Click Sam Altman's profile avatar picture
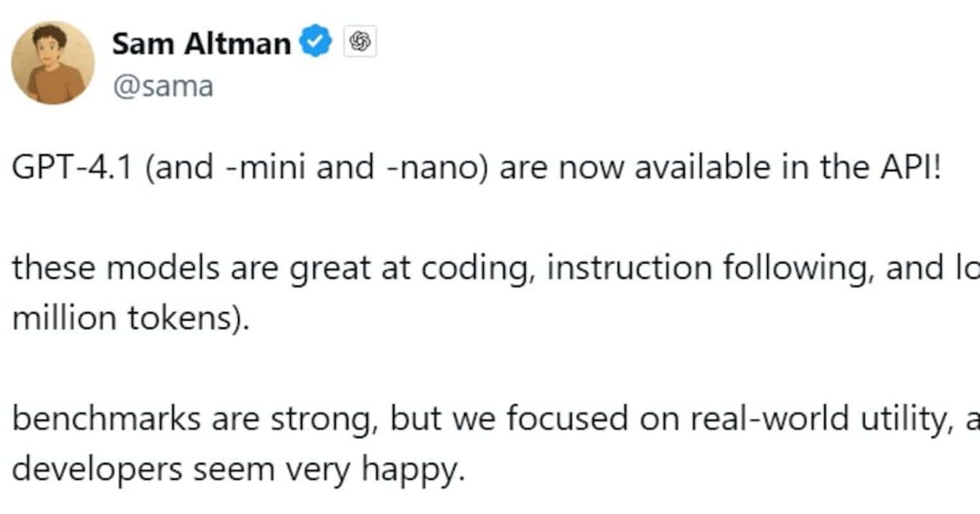The height and width of the screenshot is (514, 980). (53, 62)
